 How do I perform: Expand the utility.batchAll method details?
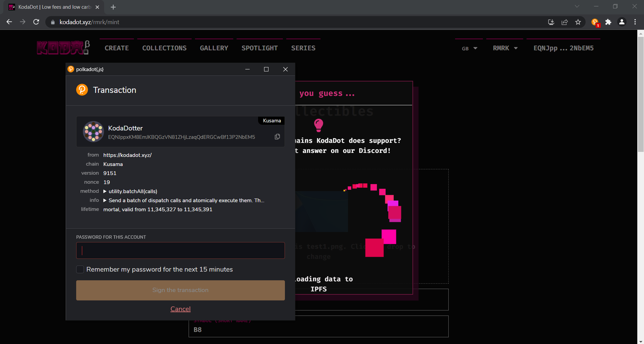pos(105,191)
